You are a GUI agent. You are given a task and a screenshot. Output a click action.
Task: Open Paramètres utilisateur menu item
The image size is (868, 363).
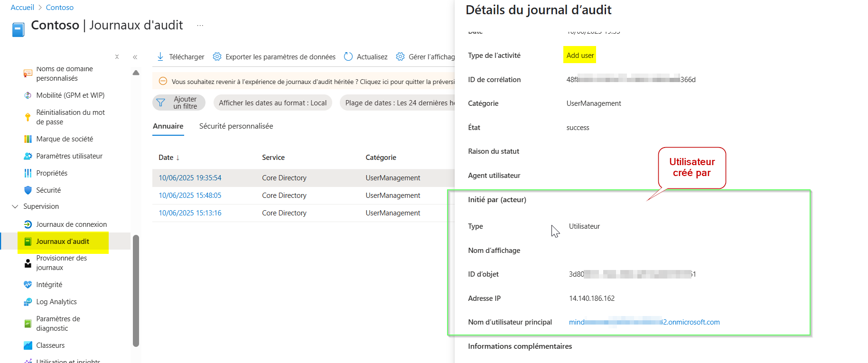coord(69,156)
